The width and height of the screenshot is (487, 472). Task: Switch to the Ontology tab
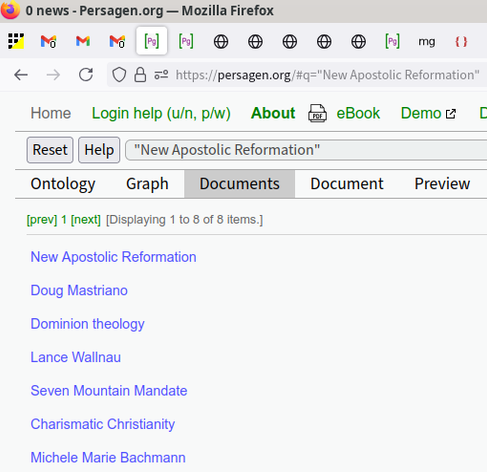63,184
